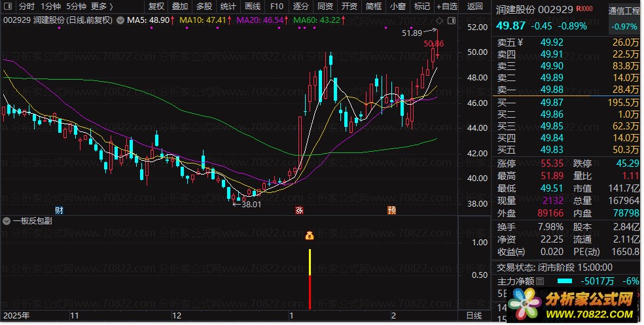Click the diamond icon above the chart

point(439,20)
